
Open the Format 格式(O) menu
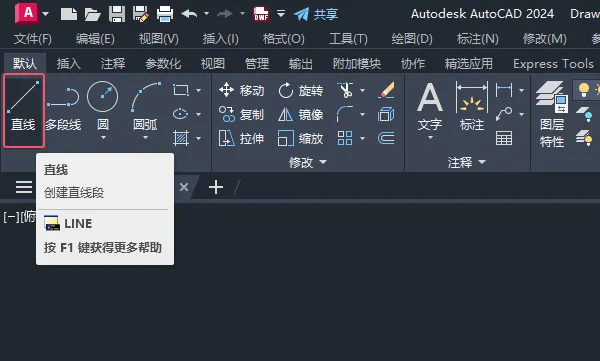coord(284,39)
